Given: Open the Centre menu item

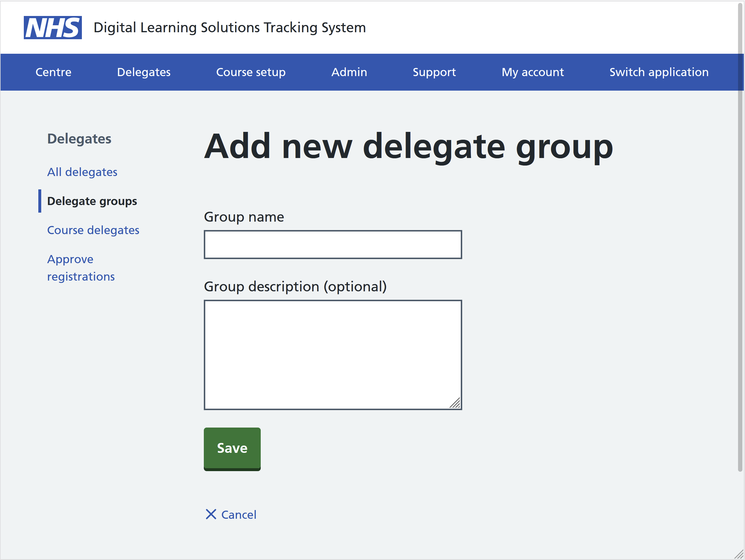Looking at the screenshot, I should click(x=53, y=72).
